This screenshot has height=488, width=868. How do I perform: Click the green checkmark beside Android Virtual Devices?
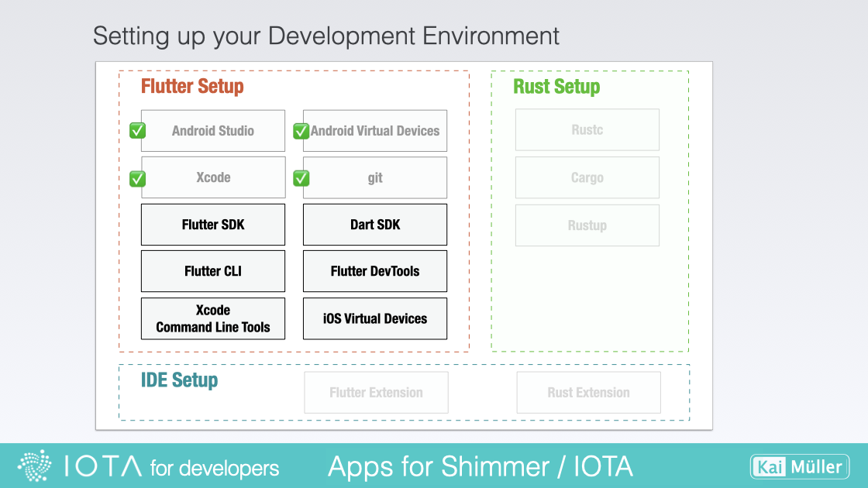(x=301, y=131)
